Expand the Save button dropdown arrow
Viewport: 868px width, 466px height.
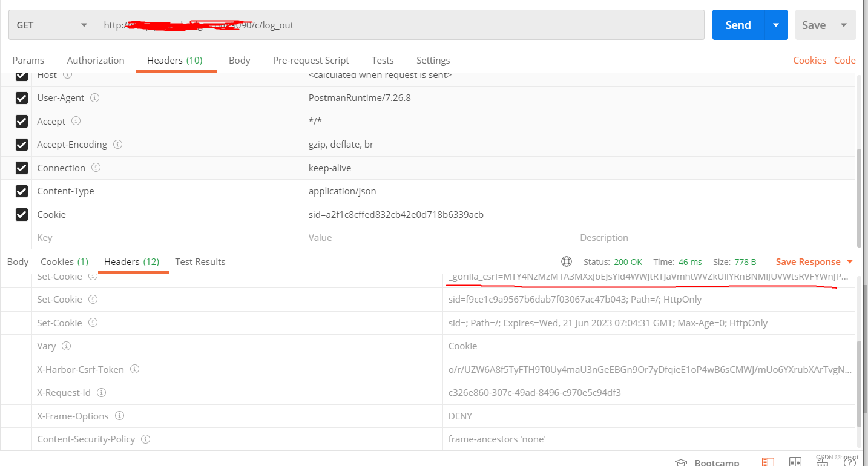coord(844,25)
